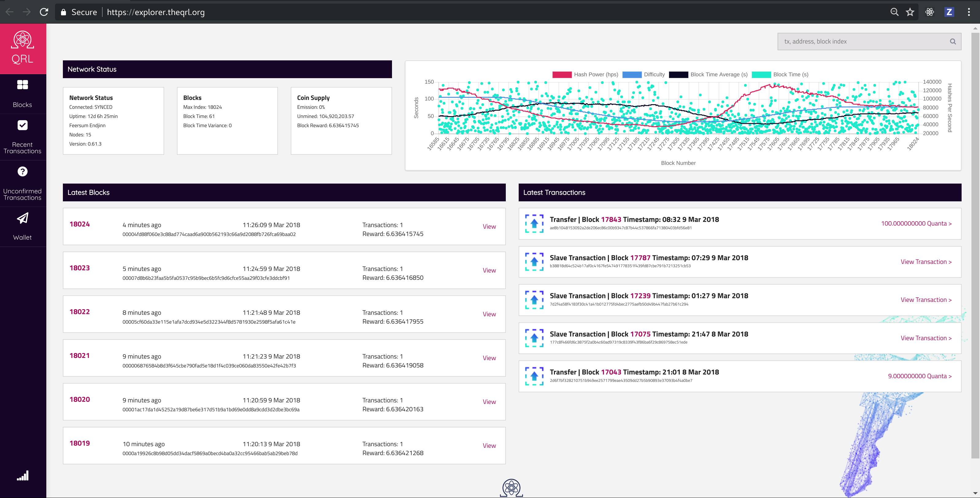
Task: Click 'Block Reward: 6.636415745' text
Action: 328,125
